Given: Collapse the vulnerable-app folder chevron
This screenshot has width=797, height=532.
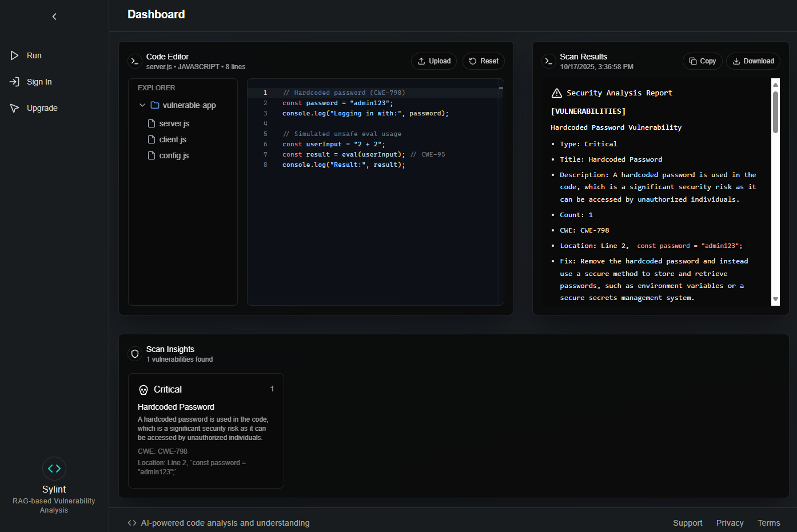Looking at the screenshot, I should (x=142, y=105).
